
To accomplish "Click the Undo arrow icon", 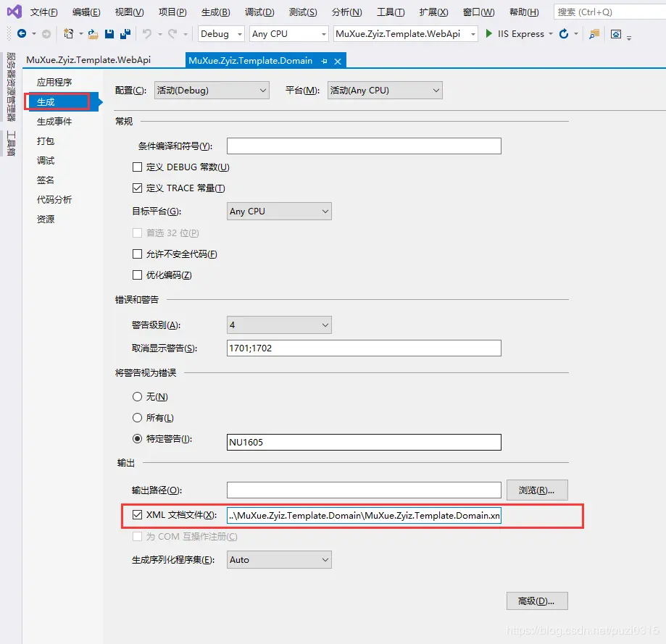I will point(147,33).
